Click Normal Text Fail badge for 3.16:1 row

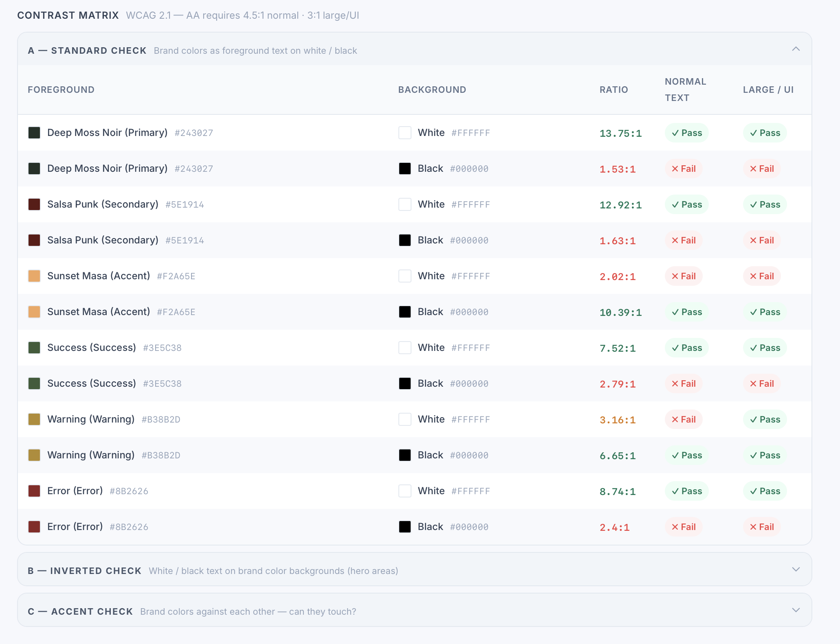point(684,419)
